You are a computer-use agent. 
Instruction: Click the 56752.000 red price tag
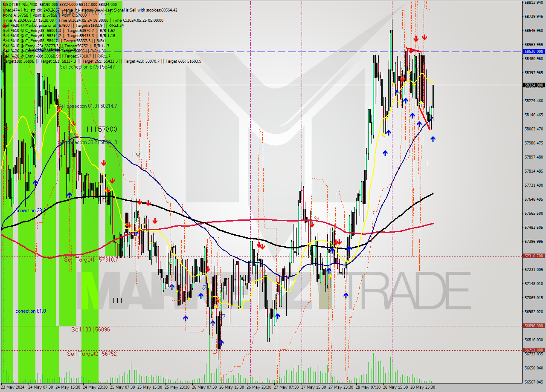tap(534, 350)
